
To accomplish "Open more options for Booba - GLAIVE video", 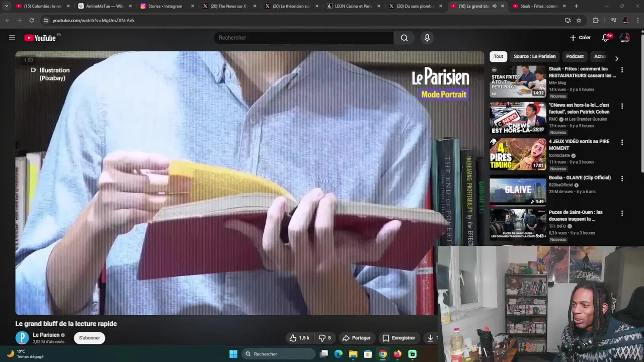I will pos(622,178).
